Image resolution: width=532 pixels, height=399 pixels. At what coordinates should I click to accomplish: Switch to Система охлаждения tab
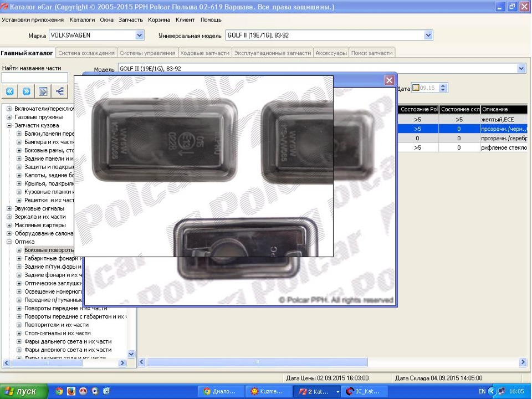point(86,53)
